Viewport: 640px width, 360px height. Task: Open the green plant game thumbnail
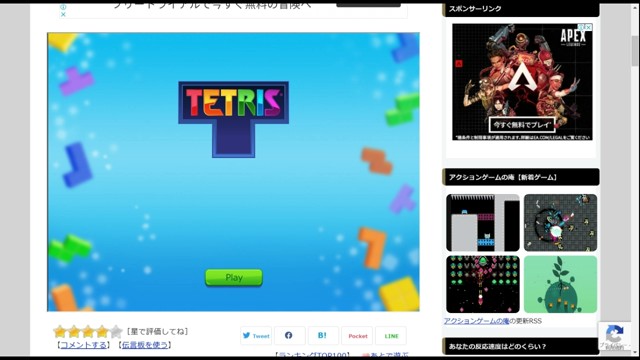pos(560,284)
